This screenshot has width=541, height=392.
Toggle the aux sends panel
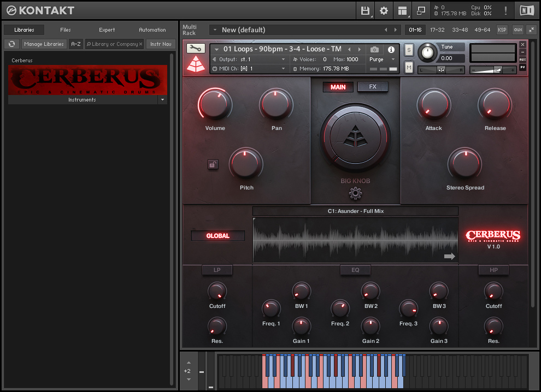click(x=518, y=30)
